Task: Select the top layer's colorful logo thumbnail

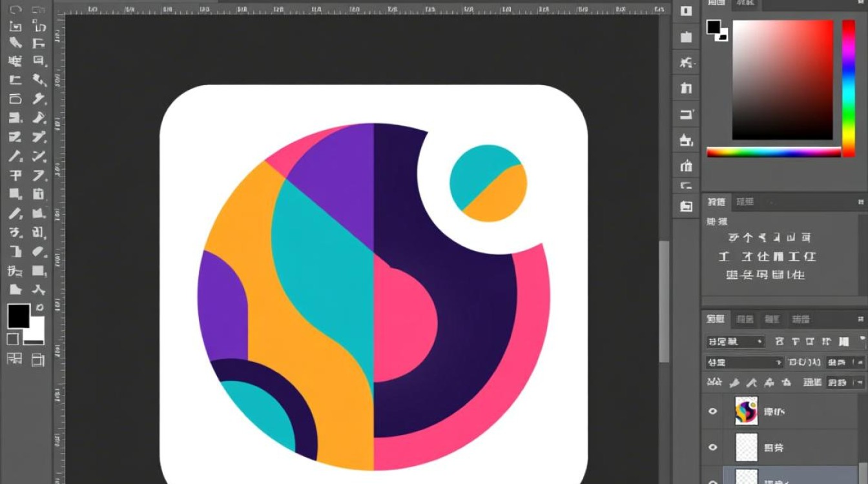Action: coord(747,411)
